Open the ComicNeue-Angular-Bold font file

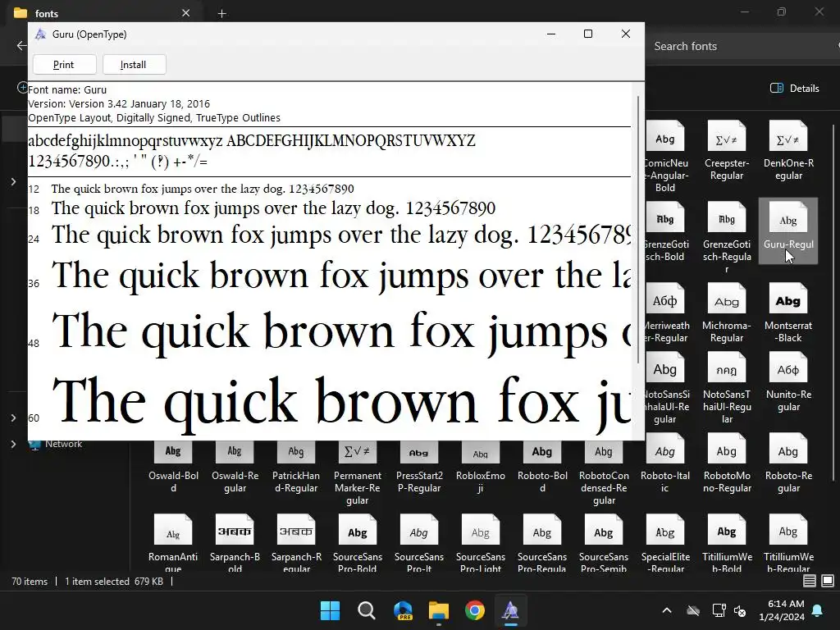point(664,157)
